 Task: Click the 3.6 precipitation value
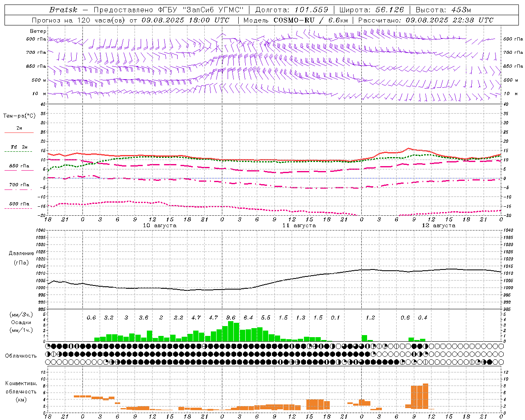tap(144, 317)
